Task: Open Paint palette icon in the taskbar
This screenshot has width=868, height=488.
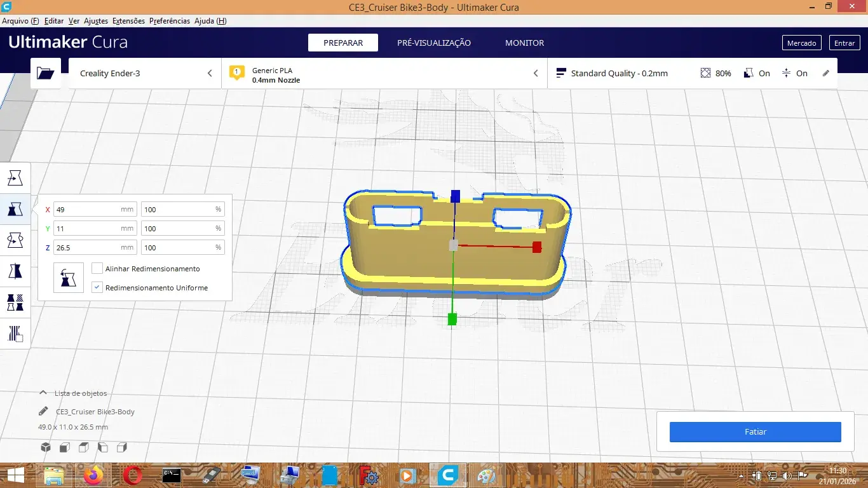Action: tap(487, 475)
